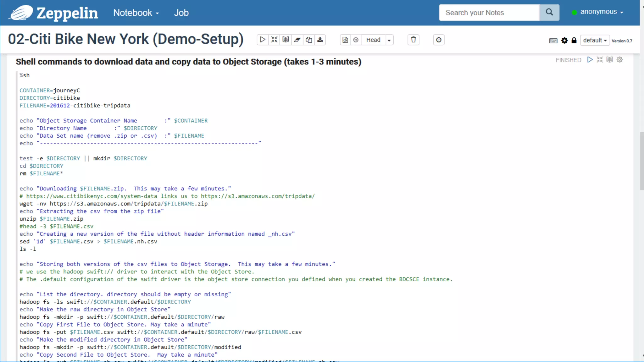Image resolution: width=644 pixels, height=362 pixels.
Task: Move the note to trash
Action: coord(414,40)
